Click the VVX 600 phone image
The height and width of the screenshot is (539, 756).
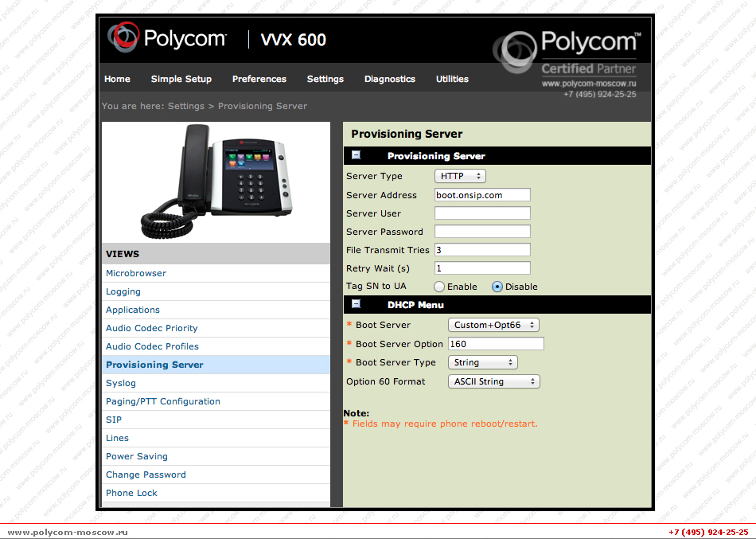217,181
